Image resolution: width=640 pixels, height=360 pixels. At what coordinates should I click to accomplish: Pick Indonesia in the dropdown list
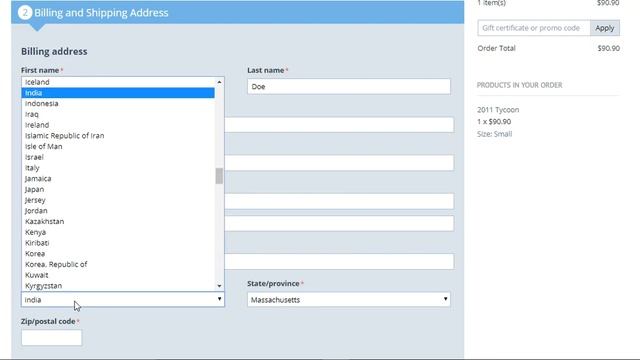(118, 103)
